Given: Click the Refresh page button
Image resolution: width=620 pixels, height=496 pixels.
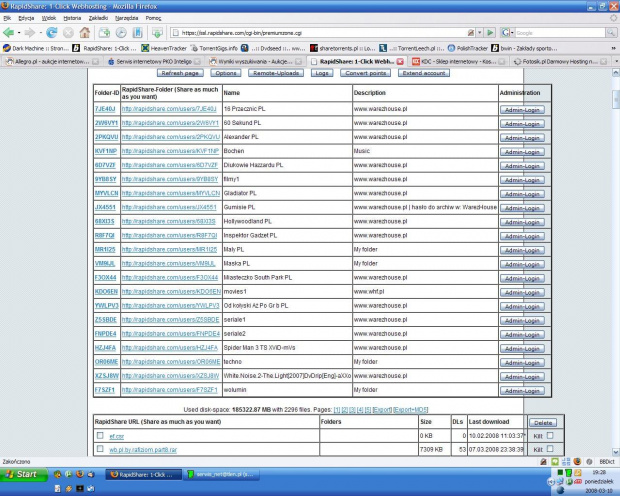Looking at the screenshot, I should click(180, 73).
